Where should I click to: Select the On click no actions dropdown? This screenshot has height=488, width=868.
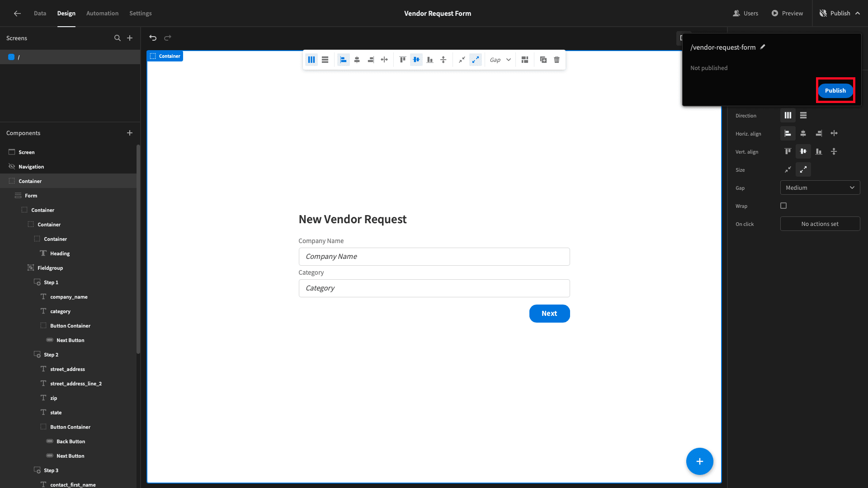click(x=820, y=224)
